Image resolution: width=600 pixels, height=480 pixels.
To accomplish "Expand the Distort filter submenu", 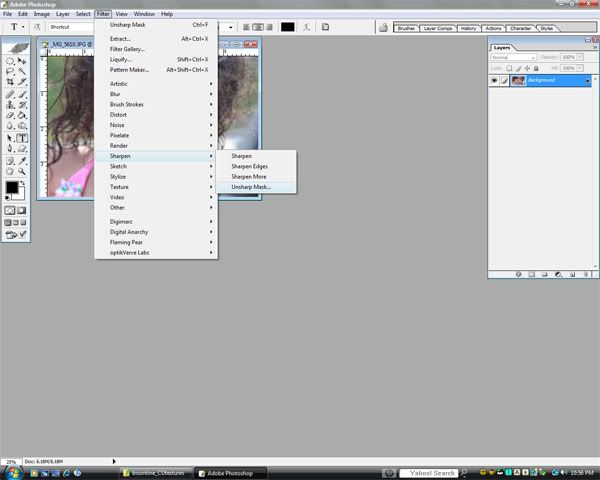I will click(x=156, y=115).
